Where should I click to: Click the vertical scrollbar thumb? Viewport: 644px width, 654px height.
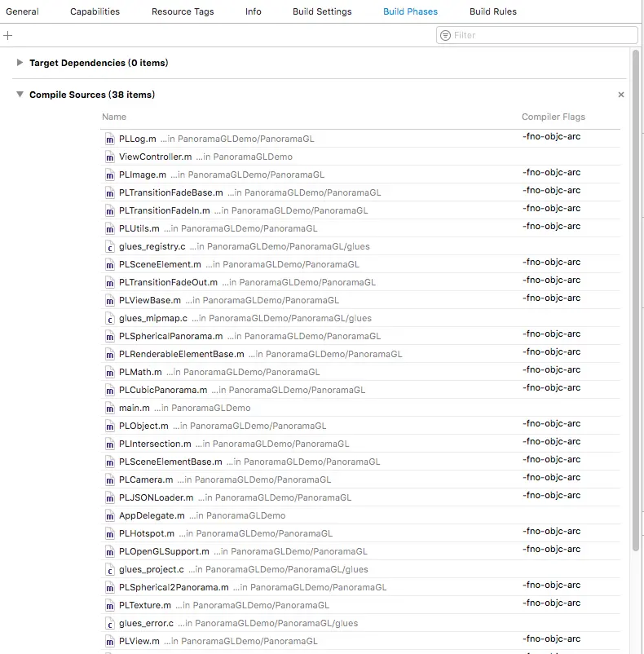coord(636,300)
